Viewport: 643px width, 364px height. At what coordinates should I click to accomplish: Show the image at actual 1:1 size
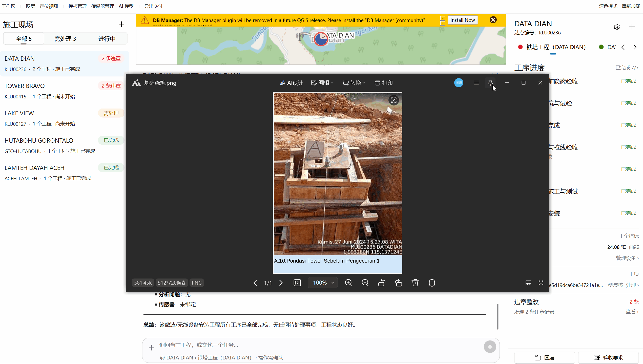point(297,283)
